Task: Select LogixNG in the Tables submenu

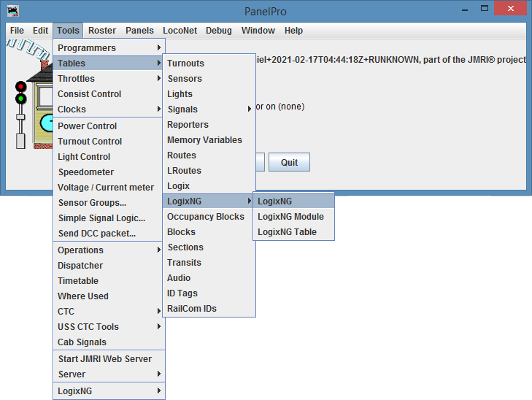Action: (x=209, y=201)
